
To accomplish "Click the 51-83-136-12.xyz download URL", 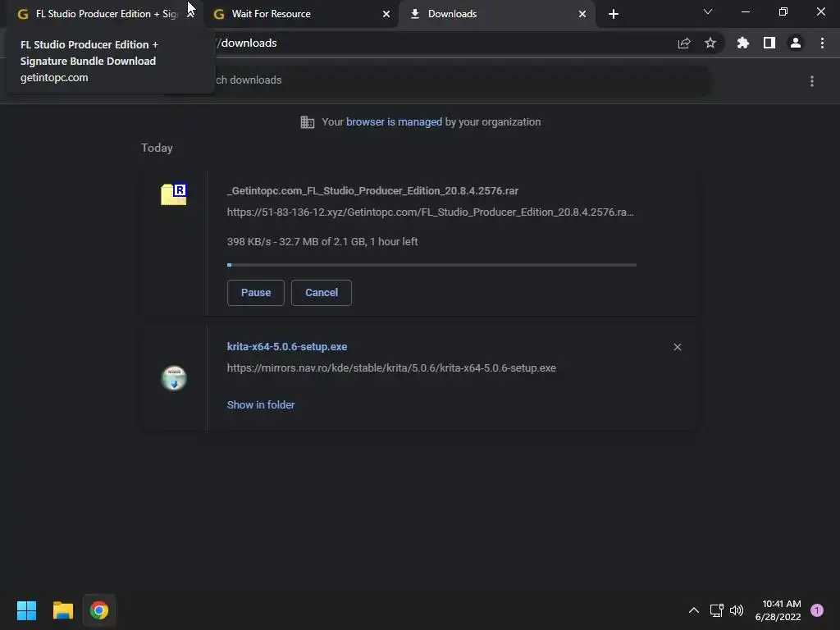I will click(x=430, y=212).
